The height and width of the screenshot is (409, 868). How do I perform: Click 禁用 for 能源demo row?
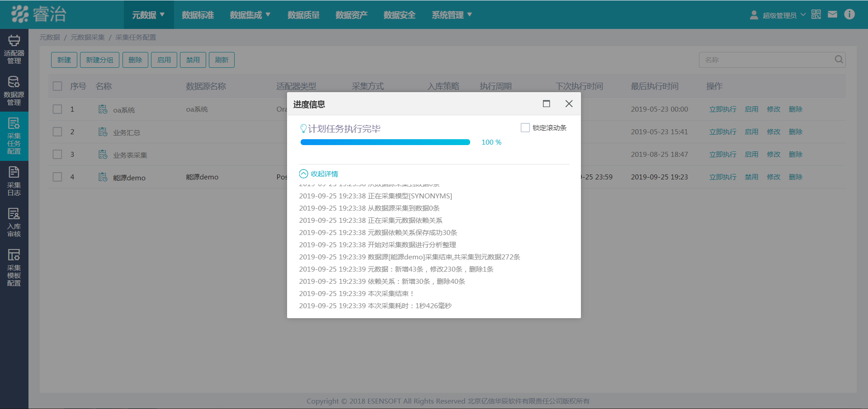point(752,177)
